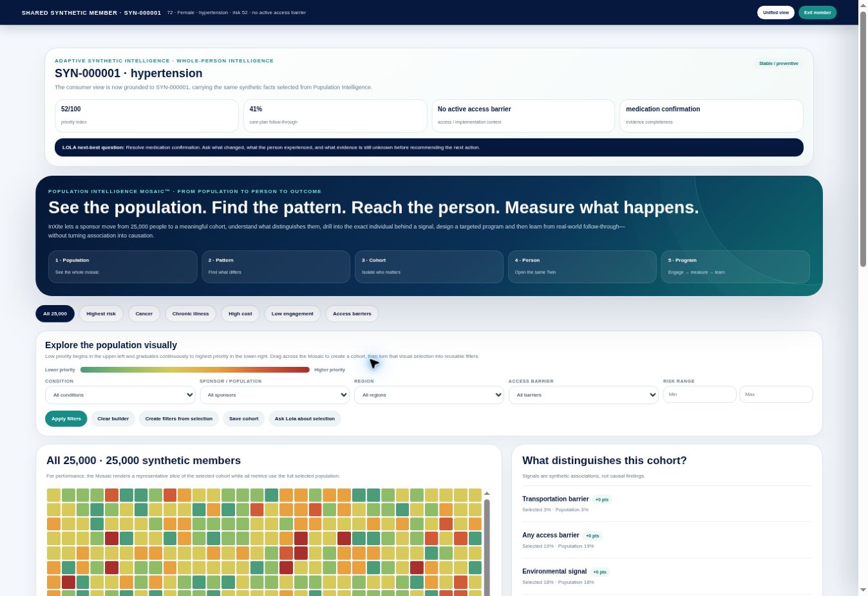868x596 pixels.
Task: Choose the Low engagement chip
Action: point(292,313)
